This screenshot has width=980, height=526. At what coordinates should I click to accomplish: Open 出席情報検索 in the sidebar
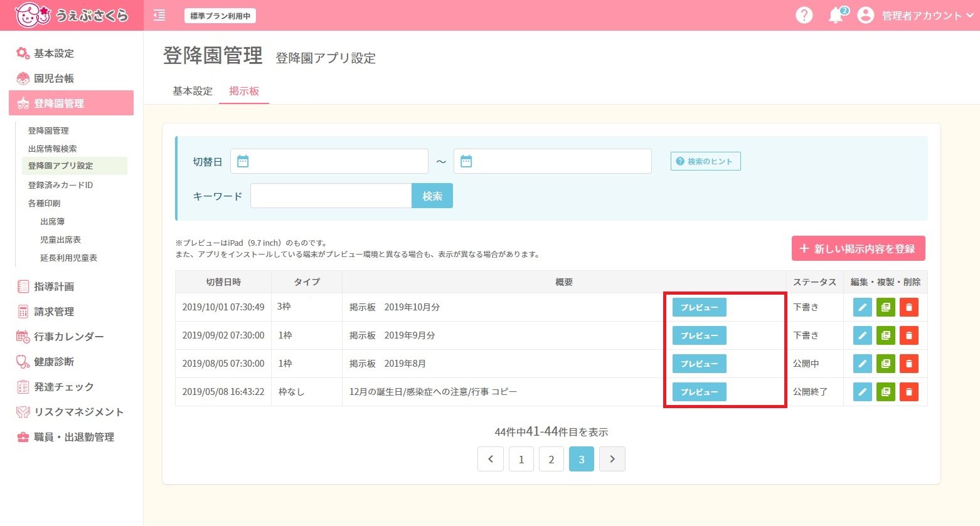52,149
